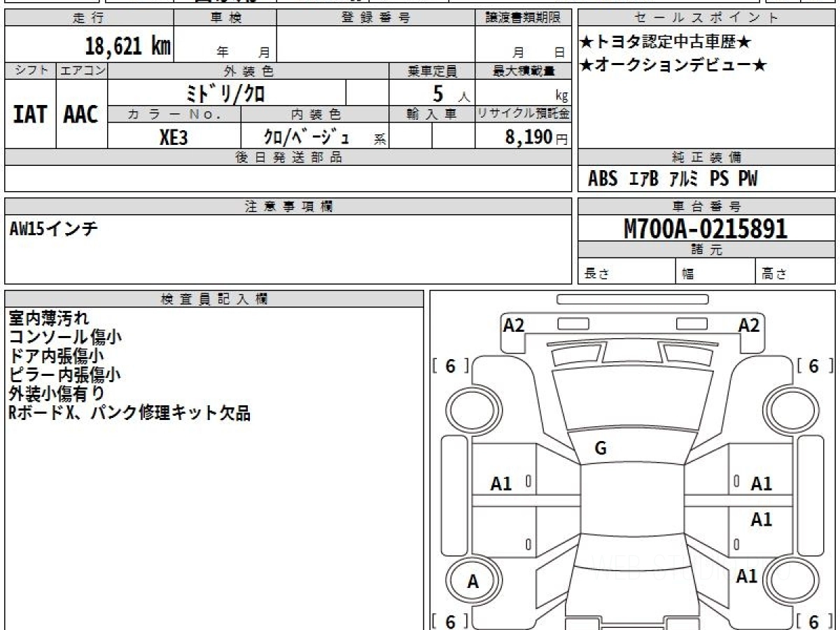Select the 室内薄汚れ inspector note
Viewport: 840px width, 630px height.
[49, 318]
